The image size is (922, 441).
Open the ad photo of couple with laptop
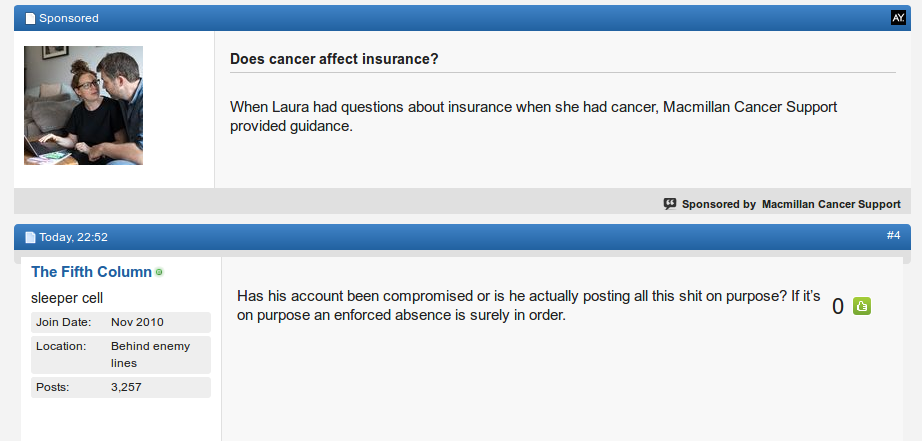click(83, 105)
